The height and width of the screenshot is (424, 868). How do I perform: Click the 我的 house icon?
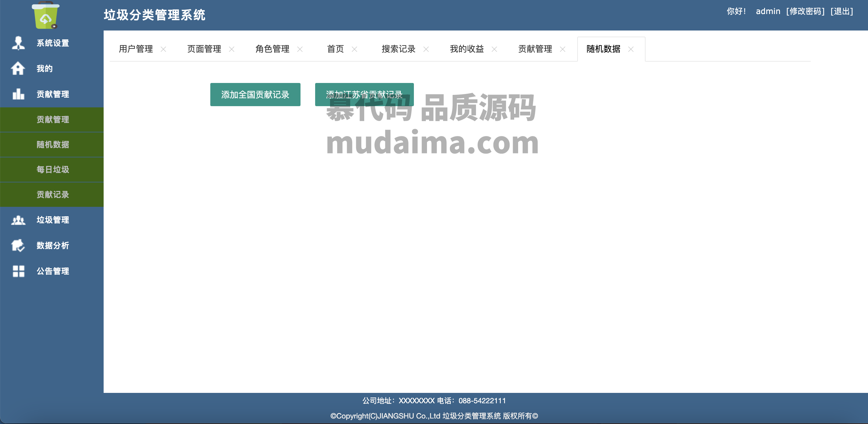[x=18, y=68]
